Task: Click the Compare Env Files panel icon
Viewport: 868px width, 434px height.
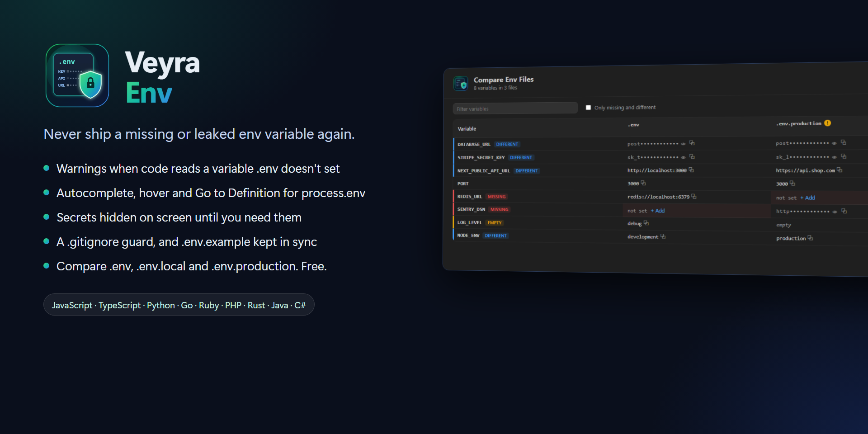Action: click(461, 83)
